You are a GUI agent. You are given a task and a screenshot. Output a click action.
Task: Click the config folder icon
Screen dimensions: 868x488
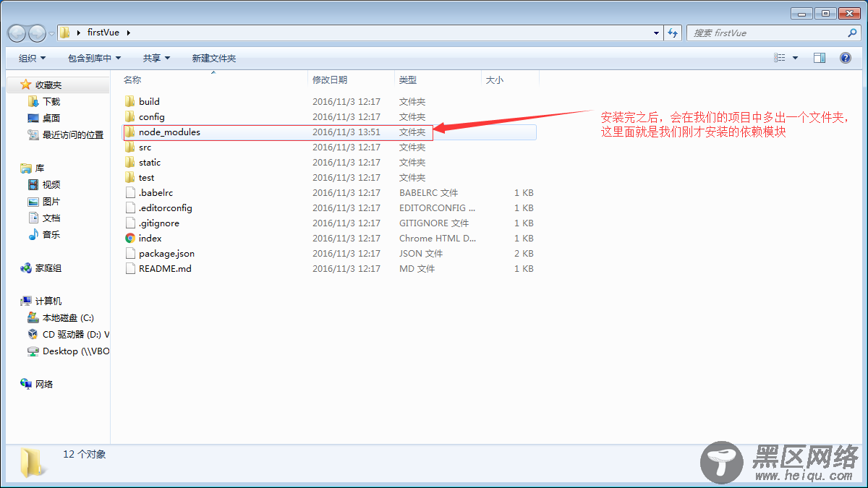[x=130, y=116]
